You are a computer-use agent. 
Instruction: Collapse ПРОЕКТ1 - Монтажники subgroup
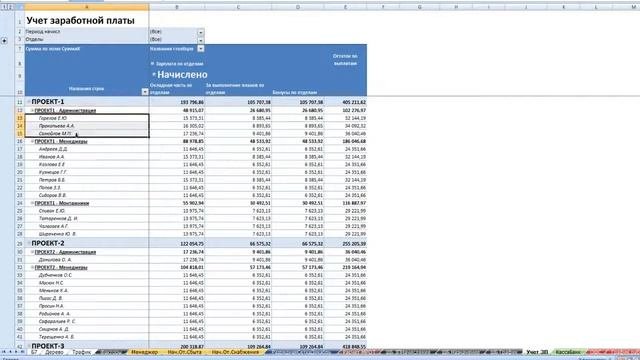[x=33, y=203]
